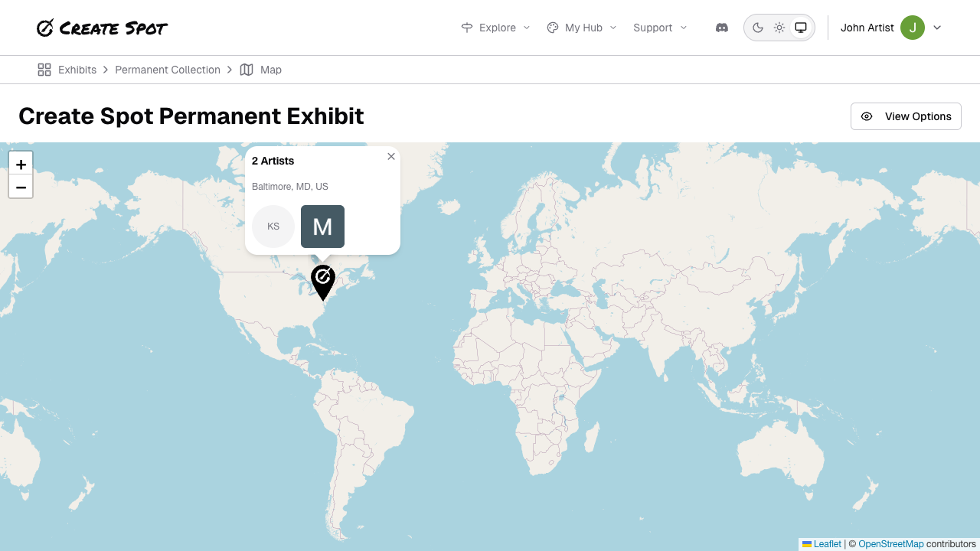The height and width of the screenshot is (551, 980).
Task: Click the compass icon beside Explore
Action: [467, 28]
